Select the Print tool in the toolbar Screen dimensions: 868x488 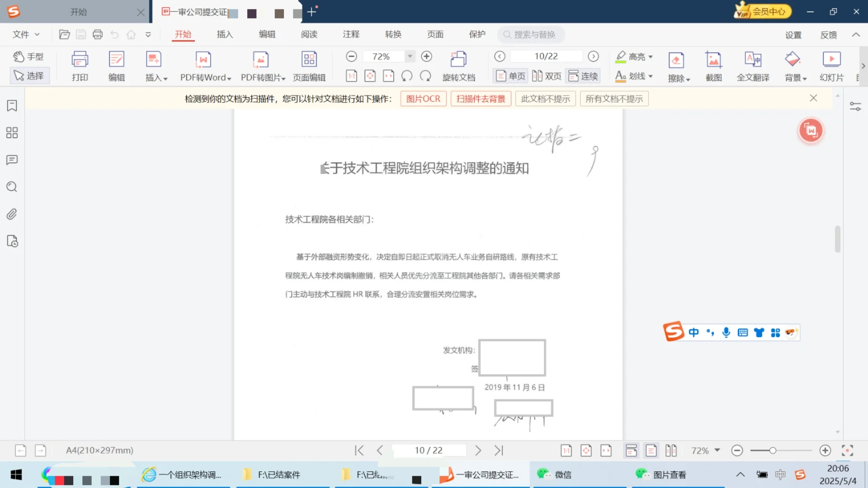click(x=80, y=66)
